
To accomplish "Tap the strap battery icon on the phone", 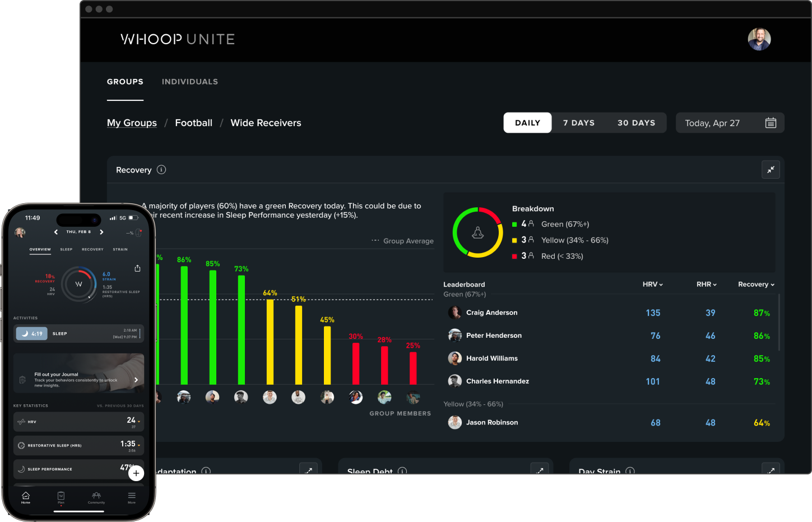I will [x=138, y=232].
